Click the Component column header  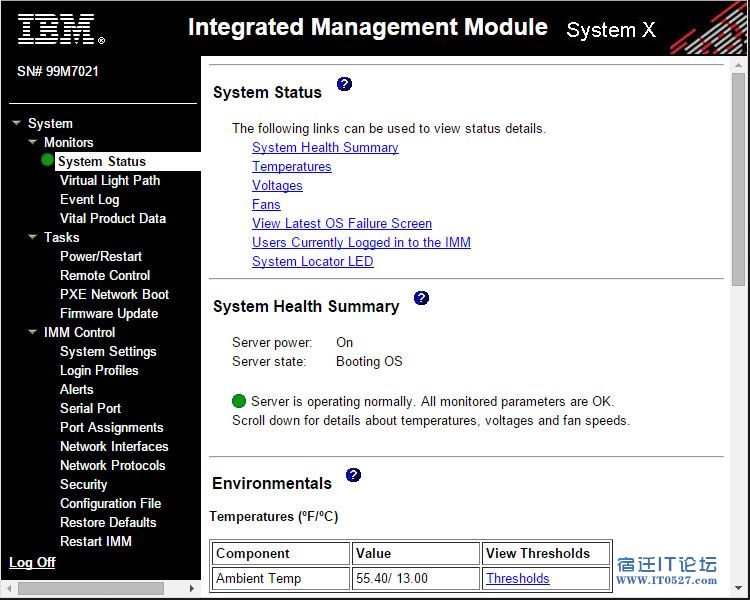pyautogui.click(x=280, y=553)
